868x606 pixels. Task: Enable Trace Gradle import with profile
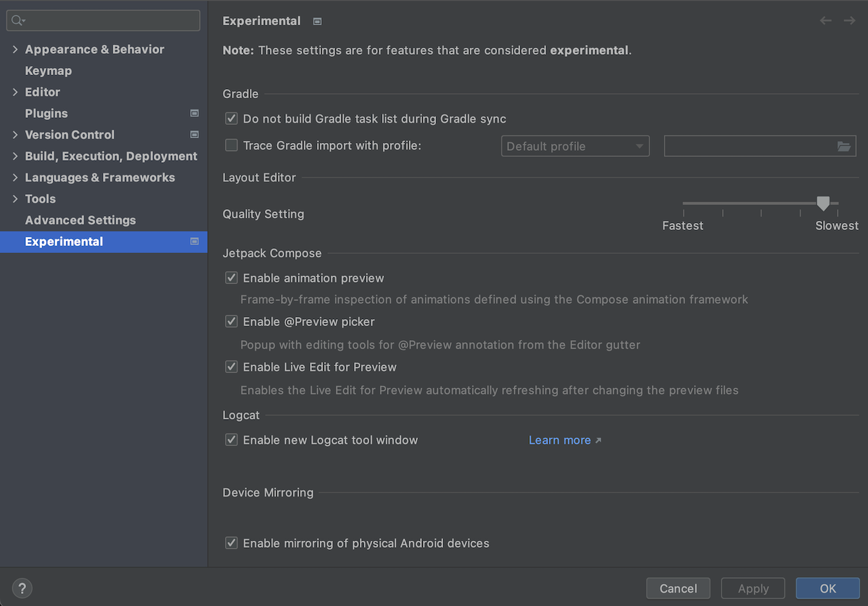(x=231, y=146)
